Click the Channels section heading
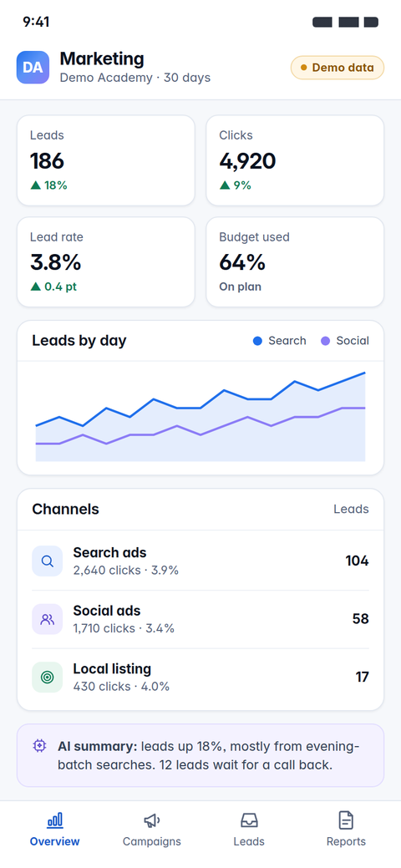 coord(65,510)
